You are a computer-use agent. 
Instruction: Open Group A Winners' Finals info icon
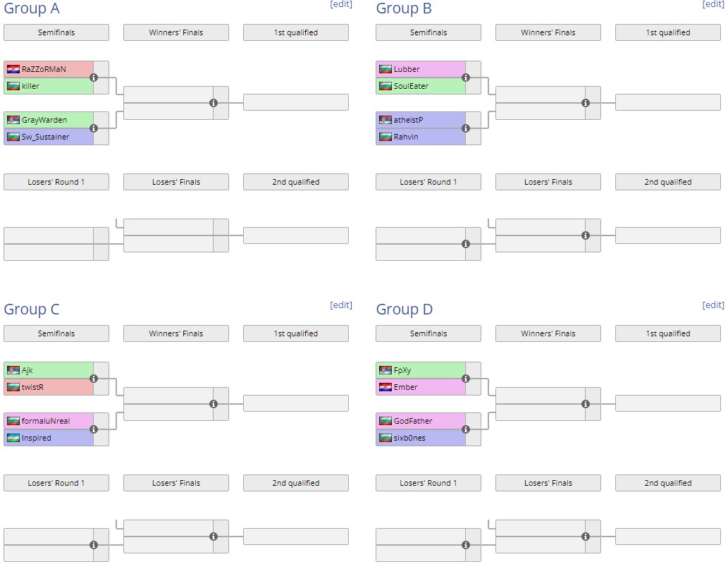tap(214, 103)
